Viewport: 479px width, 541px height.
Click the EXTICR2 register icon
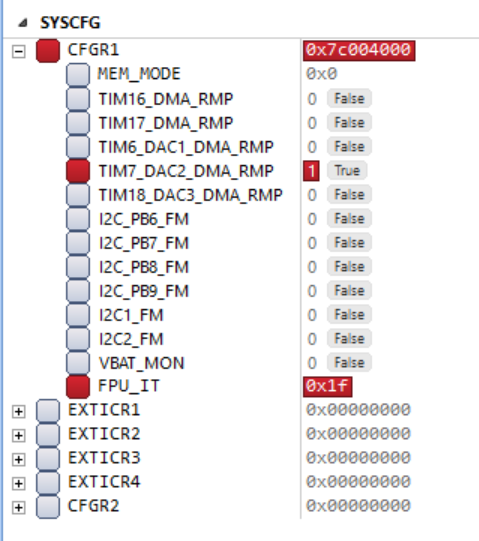pyautogui.click(x=48, y=435)
